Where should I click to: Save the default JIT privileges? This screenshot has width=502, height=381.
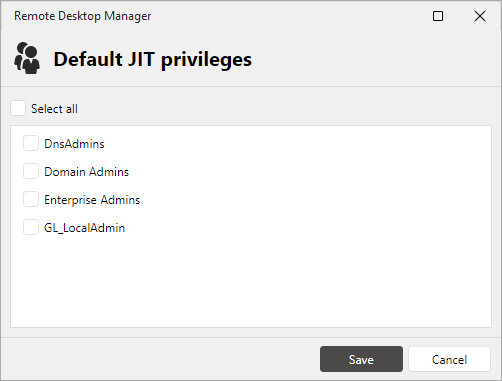tap(361, 359)
